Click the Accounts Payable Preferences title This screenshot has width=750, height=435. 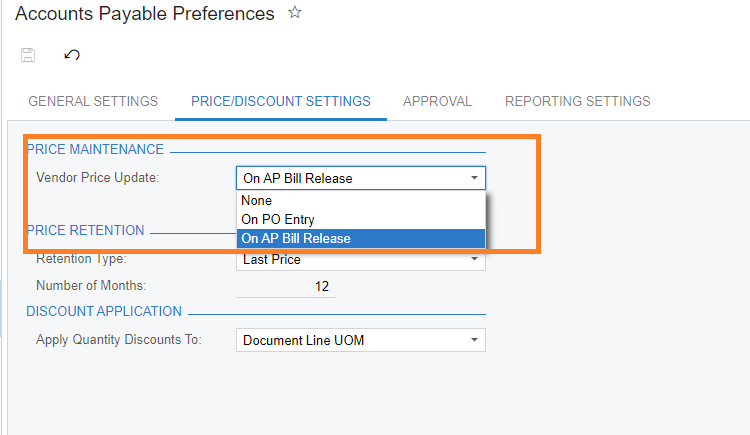tap(144, 14)
